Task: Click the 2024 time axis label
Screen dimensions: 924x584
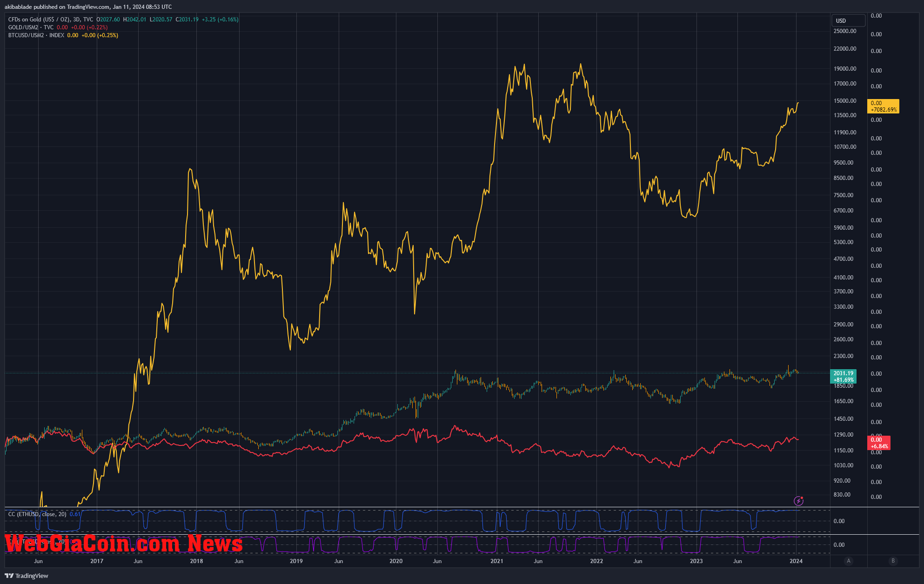Action: coord(796,561)
